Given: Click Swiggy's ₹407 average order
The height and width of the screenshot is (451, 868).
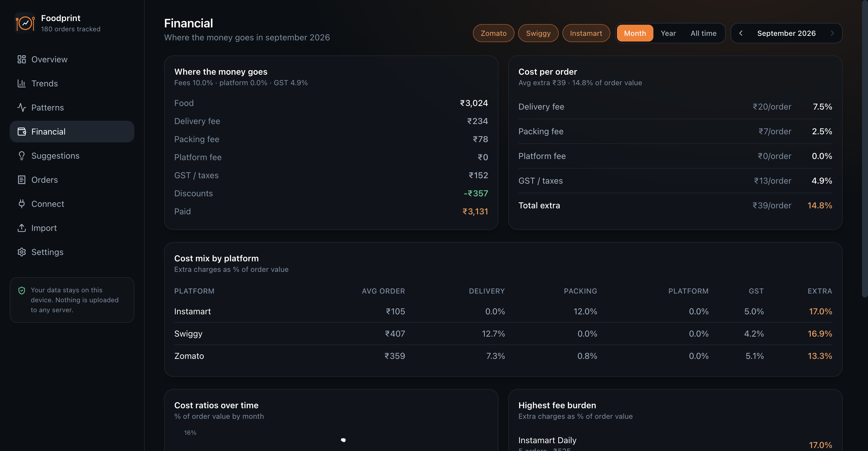Looking at the screenshot, I should click(395, 334).
